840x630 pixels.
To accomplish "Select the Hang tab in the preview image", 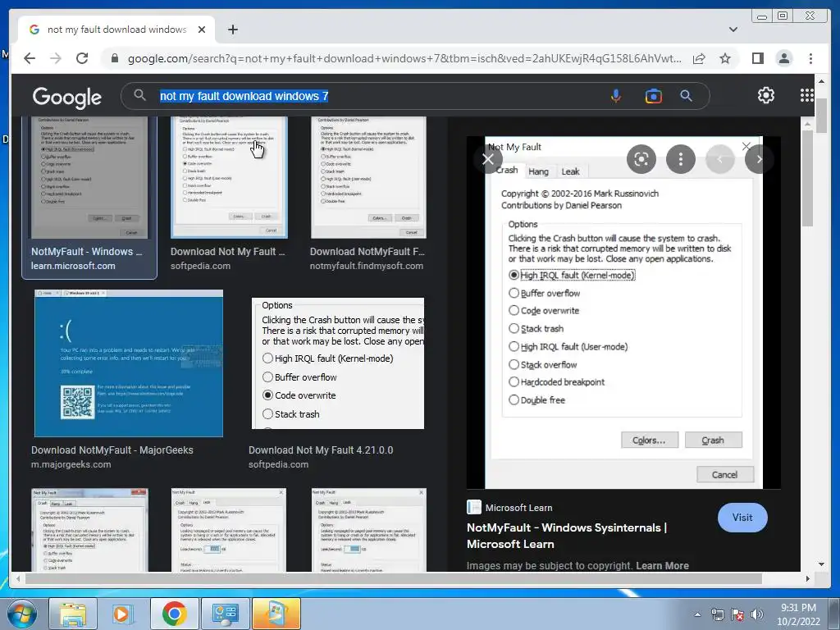I will point(538,171).
